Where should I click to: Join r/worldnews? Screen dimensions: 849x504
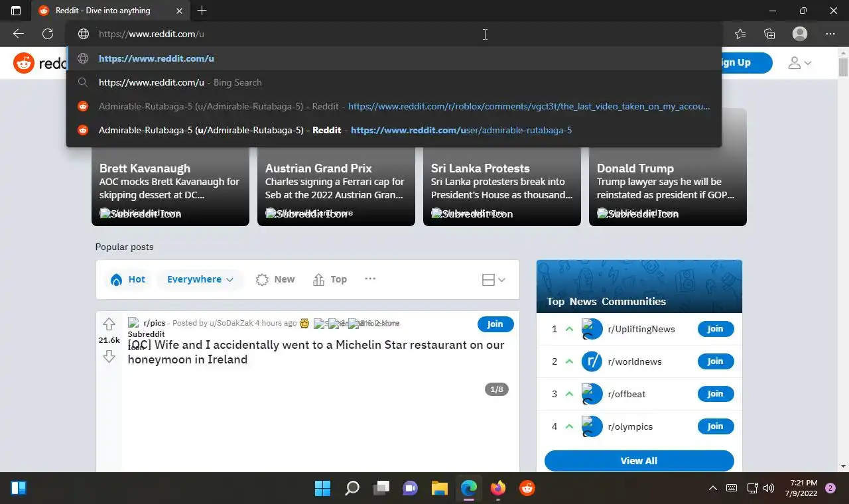716,361
